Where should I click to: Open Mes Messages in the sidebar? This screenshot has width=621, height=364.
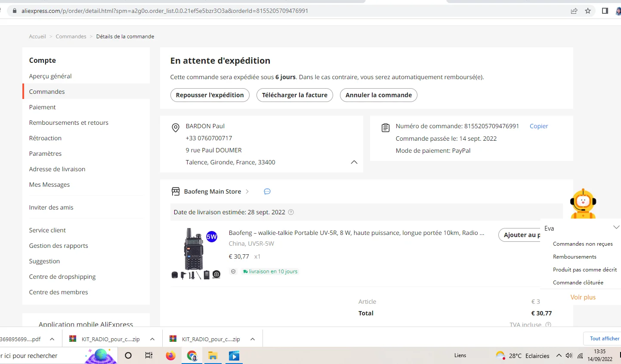(49, 185)
